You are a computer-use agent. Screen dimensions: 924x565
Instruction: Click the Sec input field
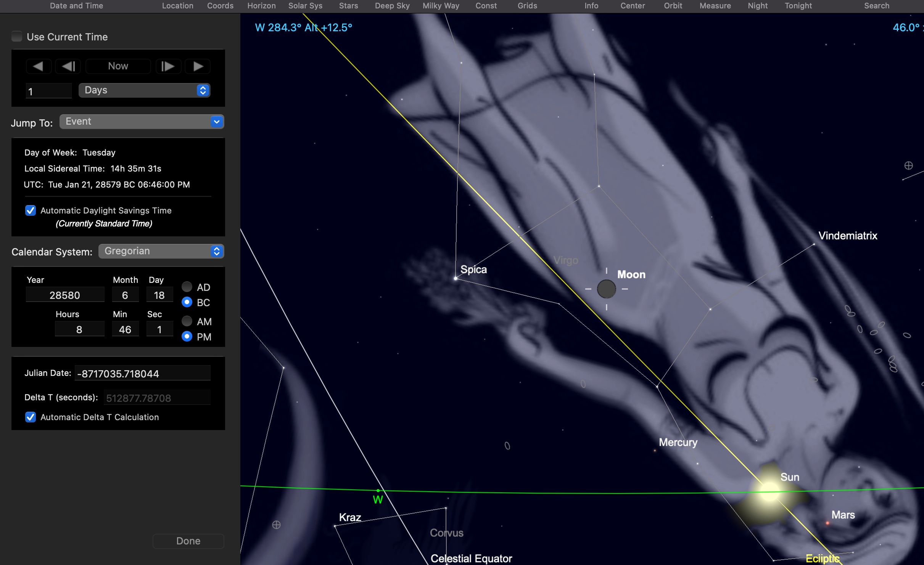[x=159, y=329]
